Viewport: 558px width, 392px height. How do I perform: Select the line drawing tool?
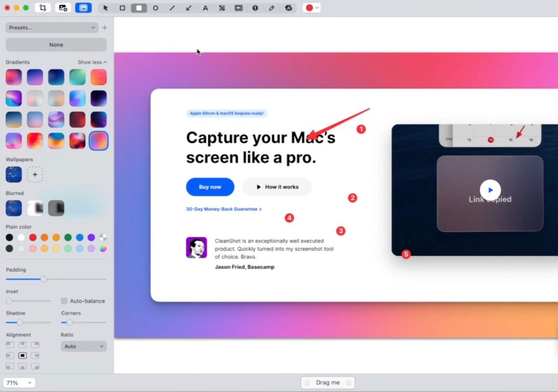[x=172, y=8]
